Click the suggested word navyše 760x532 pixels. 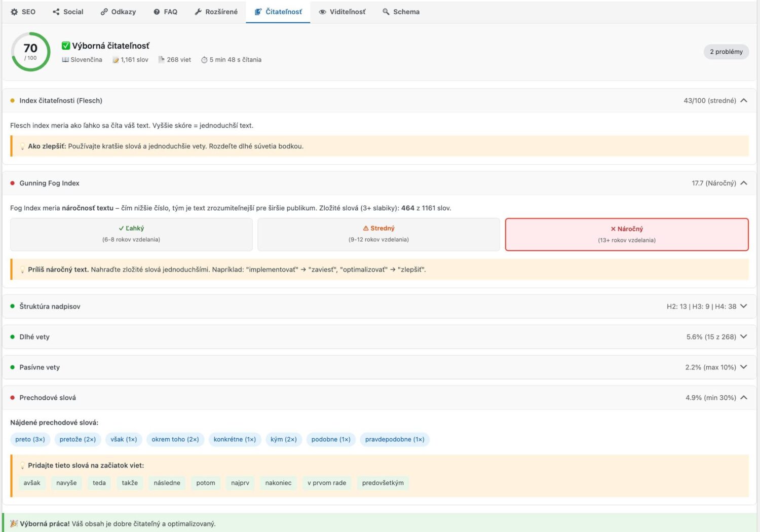(x=66, y=483)
